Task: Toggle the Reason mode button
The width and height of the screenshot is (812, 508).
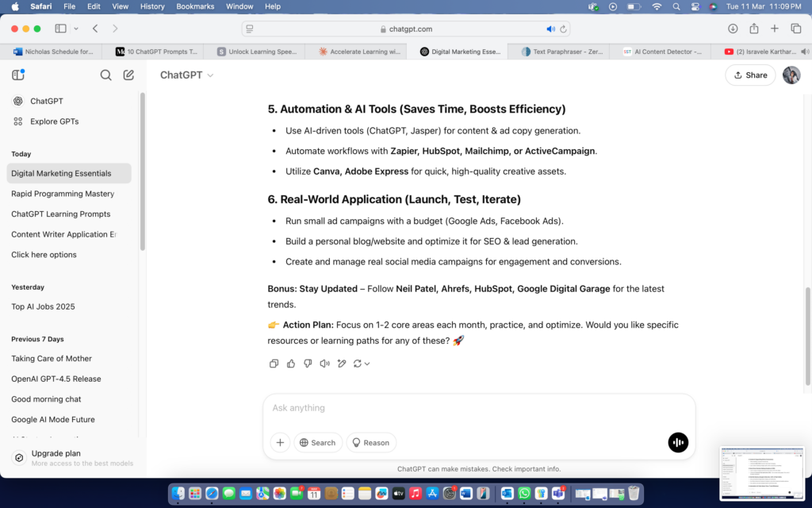Action: click(371, 443)
